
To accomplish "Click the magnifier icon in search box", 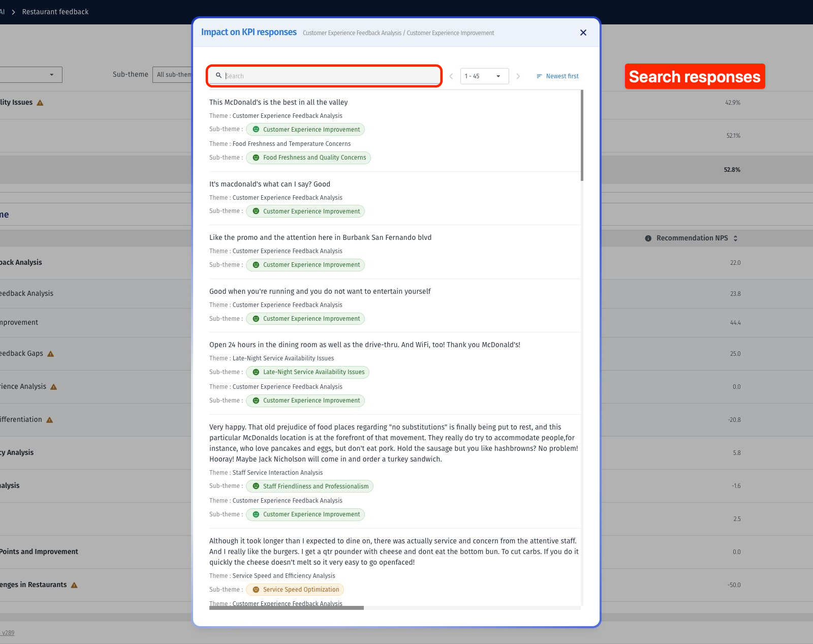I will [x=218, y=75].
